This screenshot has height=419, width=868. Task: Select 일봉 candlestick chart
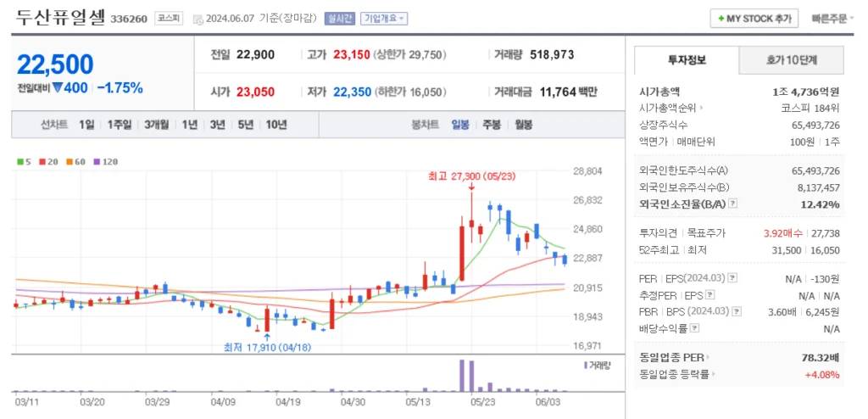(460, 125)
